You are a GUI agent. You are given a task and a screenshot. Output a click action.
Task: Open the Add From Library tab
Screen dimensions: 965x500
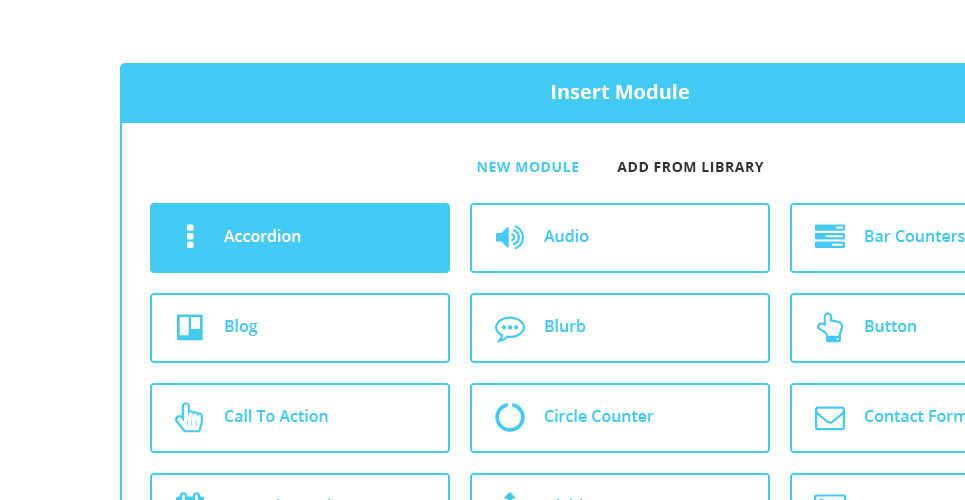pos(690,167)
